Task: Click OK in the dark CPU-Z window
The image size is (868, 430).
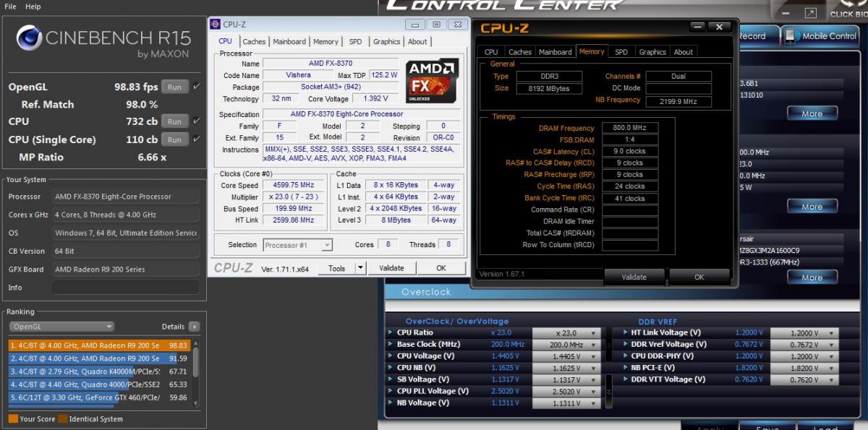Action: pyautogui.click(x=699, y=277)
